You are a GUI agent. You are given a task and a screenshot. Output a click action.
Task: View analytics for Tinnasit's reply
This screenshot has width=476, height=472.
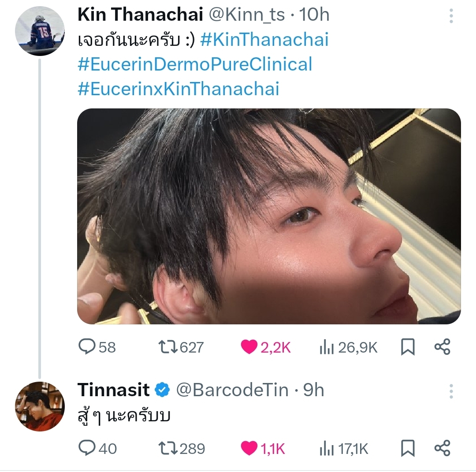326,449
